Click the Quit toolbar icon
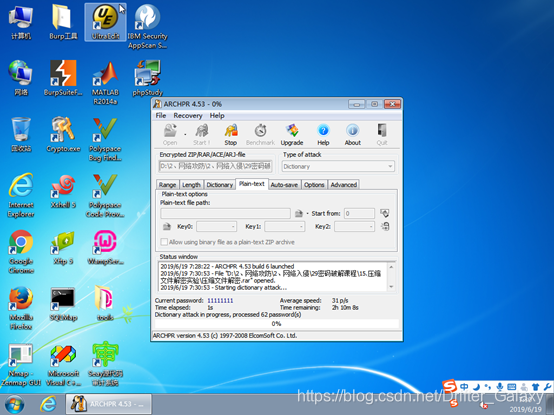This screenshot has height=415, width=554. click(x=382, y=135)
